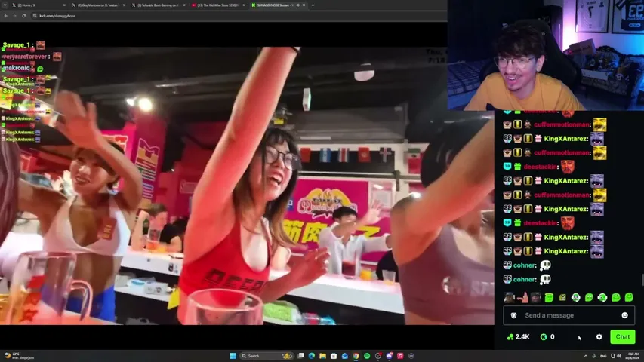Switch to The Kid Who Stole YouTube tab
The image size is (644, 362).
point(217,5)
